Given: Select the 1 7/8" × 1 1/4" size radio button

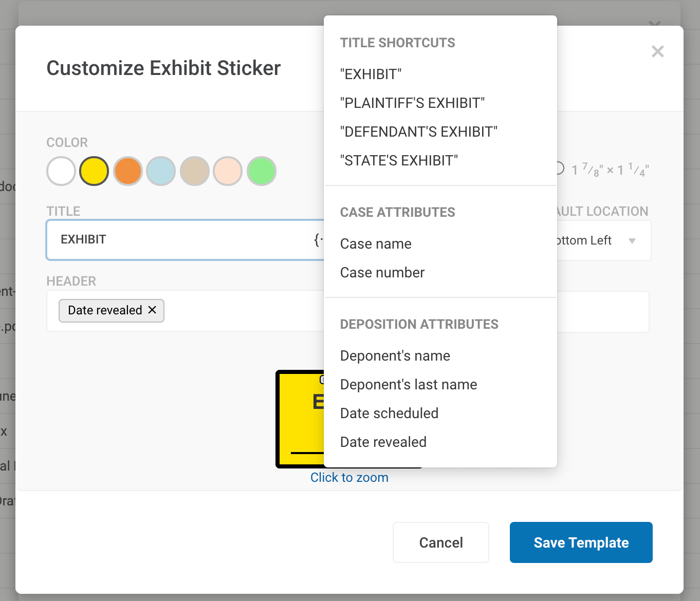Looking at the screenshot, I should click(560, 168).
